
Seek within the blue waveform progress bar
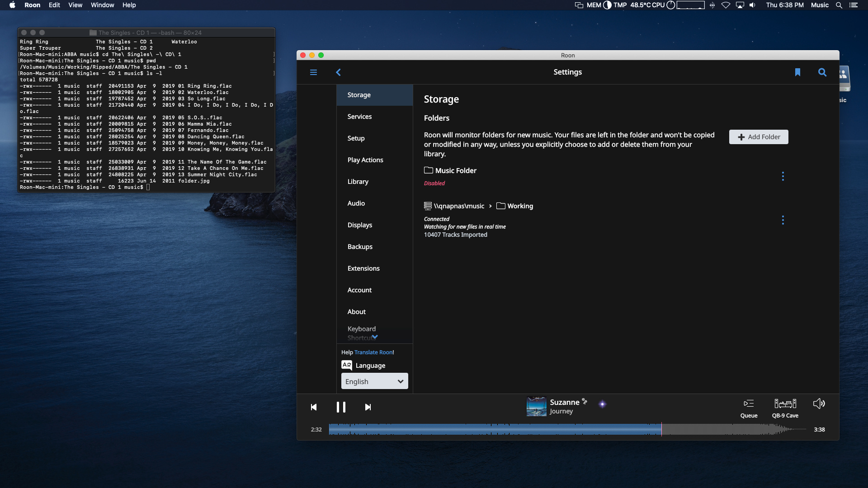tap(495, 429)
